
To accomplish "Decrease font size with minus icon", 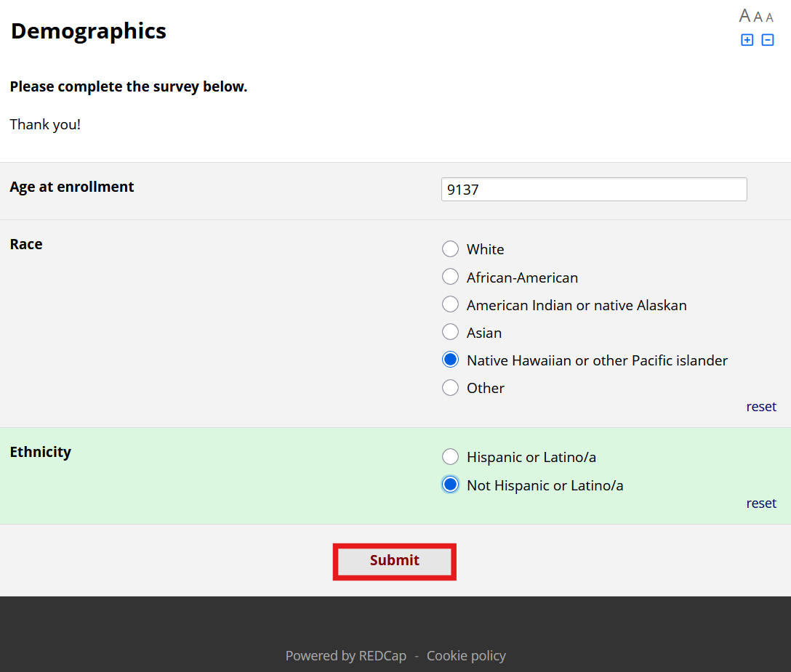I will [767, 40].
